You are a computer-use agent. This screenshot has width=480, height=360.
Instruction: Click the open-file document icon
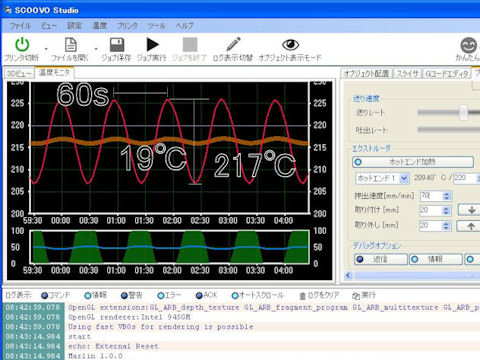[71, 45]
